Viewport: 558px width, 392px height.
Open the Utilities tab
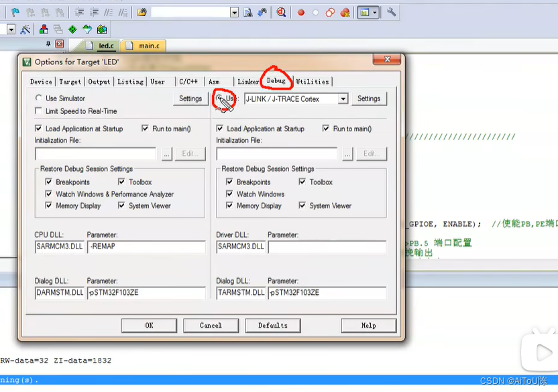pos(313,82)
